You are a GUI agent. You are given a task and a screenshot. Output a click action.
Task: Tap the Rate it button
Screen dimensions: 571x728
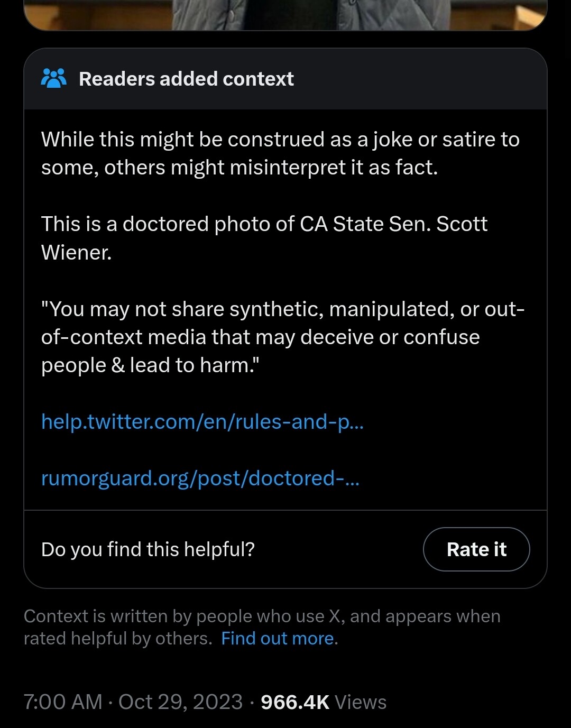pos(476,549)
